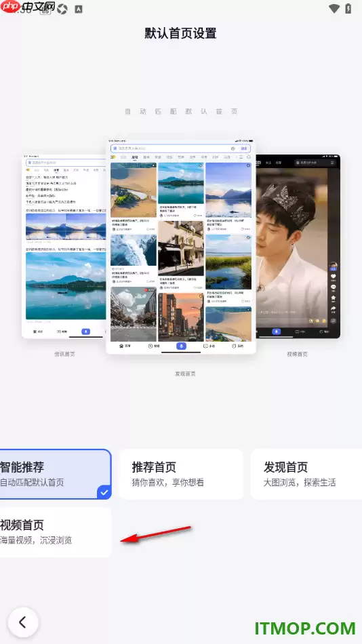Tap the blue mic button in news preview

[85, 331]
